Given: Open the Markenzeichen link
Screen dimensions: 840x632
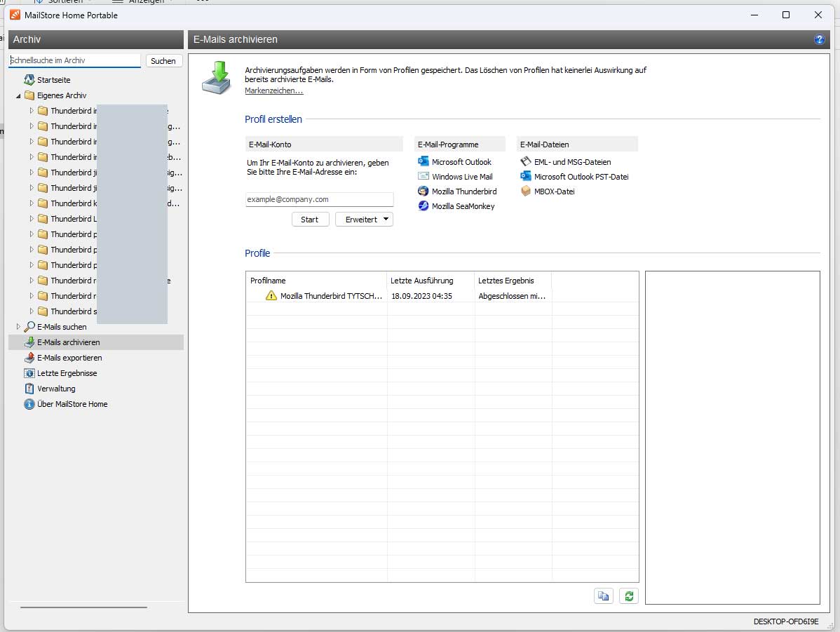Looking at the screenshot, I should [273, 90].
